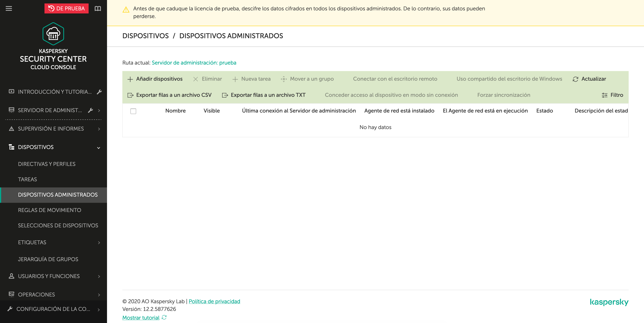Viewport: 644px width, 323px height.
Task: Click the export to TXT icon
Action: coord(225,95)
